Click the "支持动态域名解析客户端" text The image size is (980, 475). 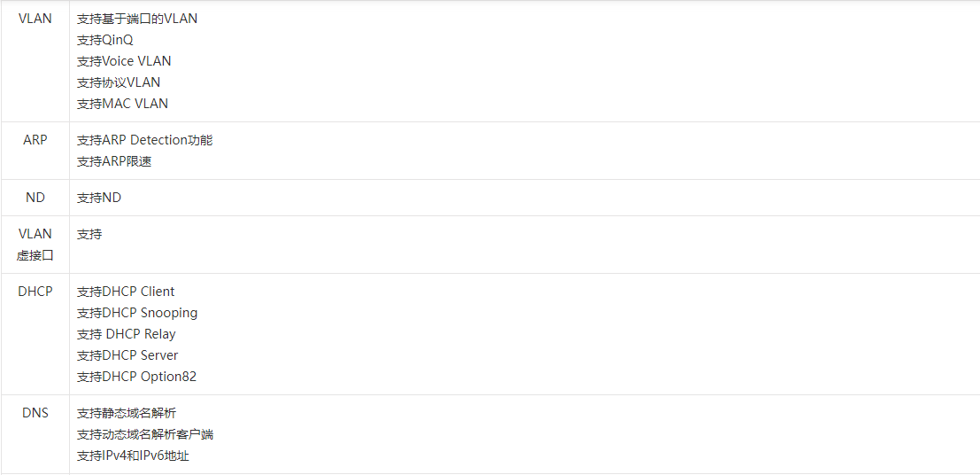145,434
